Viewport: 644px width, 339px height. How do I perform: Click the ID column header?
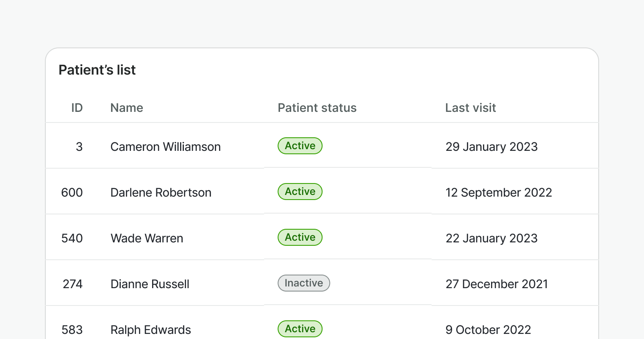point(77,108)
